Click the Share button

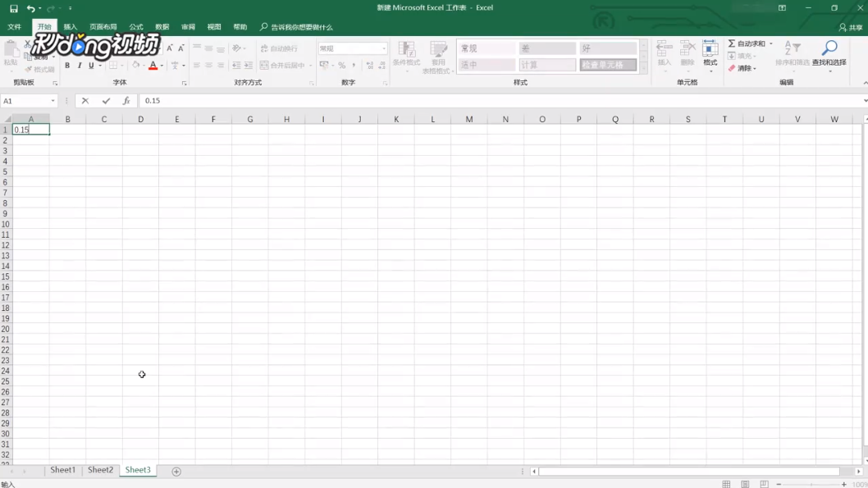tap(851, 27)
